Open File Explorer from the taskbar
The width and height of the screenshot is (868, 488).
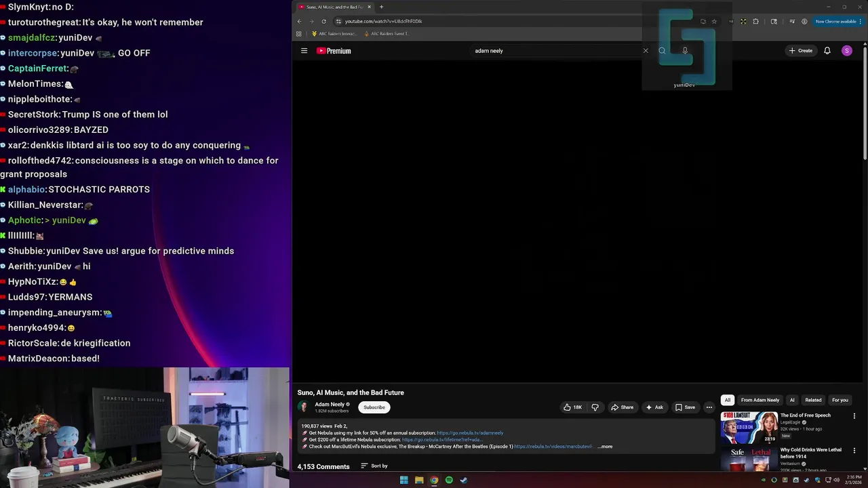[x=419, y=480]
